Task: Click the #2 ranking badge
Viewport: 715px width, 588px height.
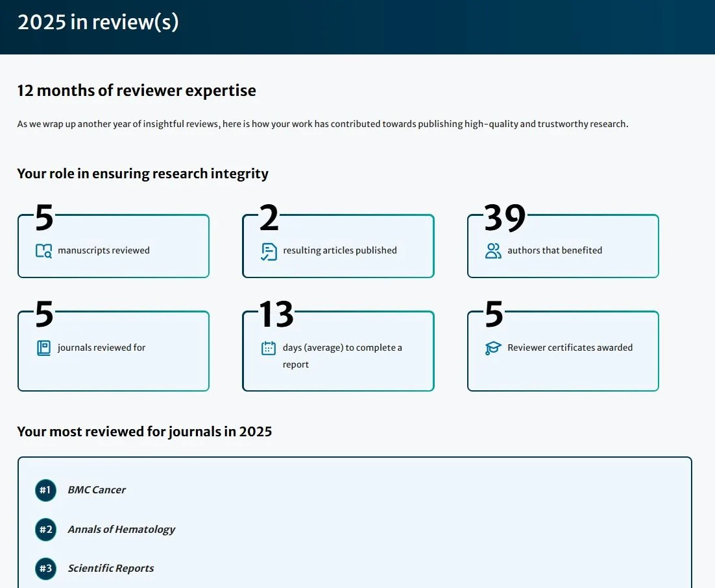Action: (45, 530)
